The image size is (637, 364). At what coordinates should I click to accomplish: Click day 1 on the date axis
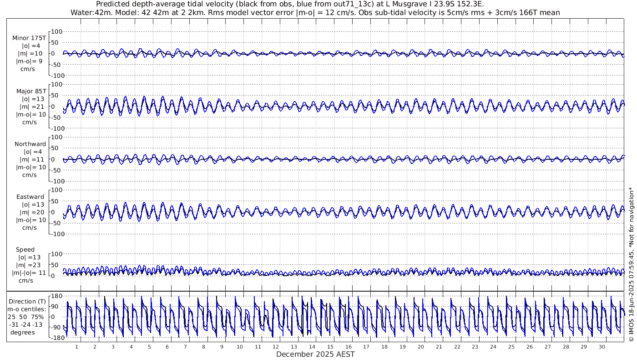[x=77, y=347]
